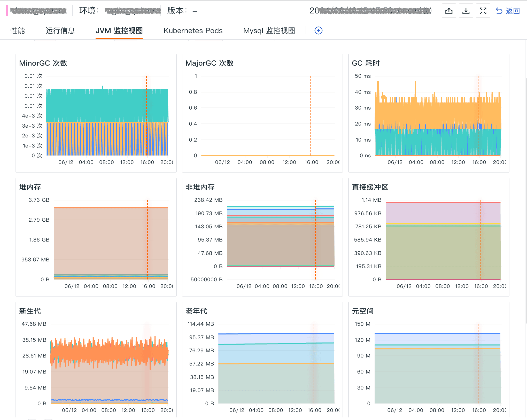This screenshot has width=527, height=420.
Task: Switch to Mysql 监控视图 tab
Action: (x=269, y=30)
